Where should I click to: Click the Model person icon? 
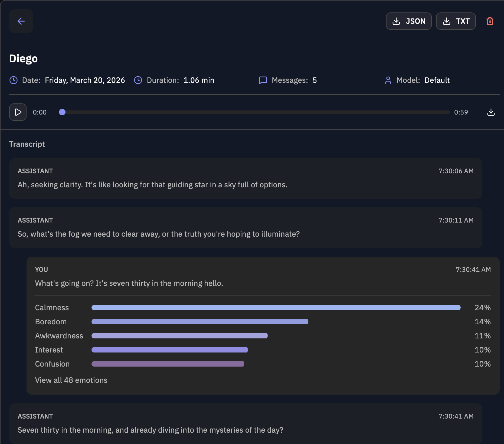[x=388, y=80]
